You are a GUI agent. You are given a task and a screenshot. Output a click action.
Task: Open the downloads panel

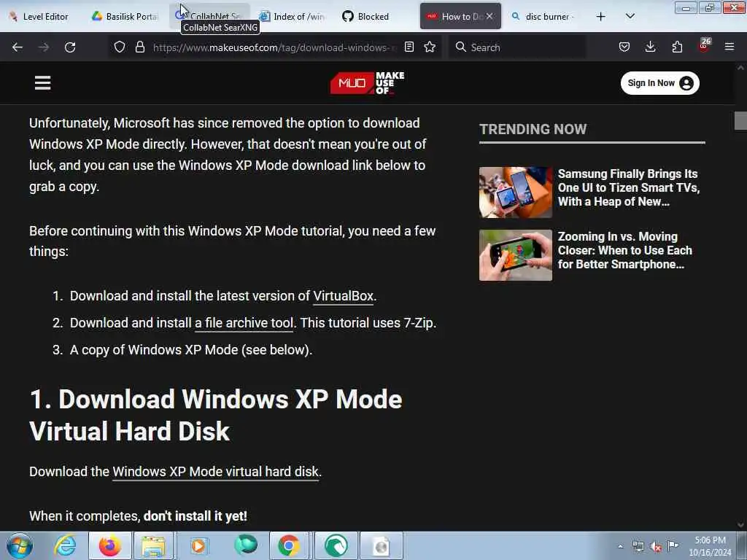coord(650,47)
